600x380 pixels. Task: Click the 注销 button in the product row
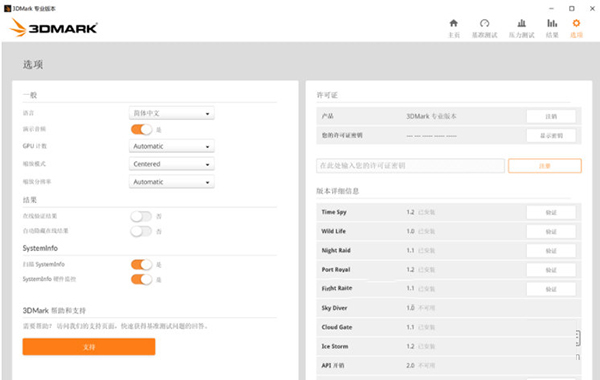[x=551, y=116]
